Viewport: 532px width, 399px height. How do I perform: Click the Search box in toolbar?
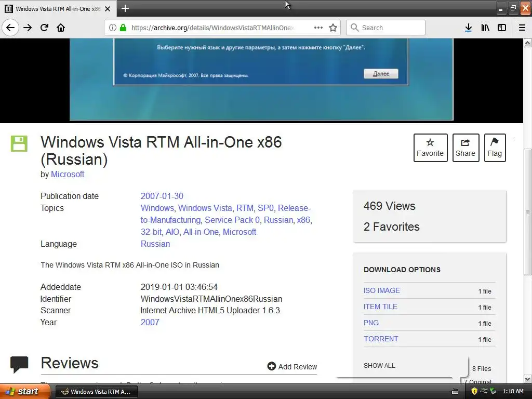pos(386,28)
